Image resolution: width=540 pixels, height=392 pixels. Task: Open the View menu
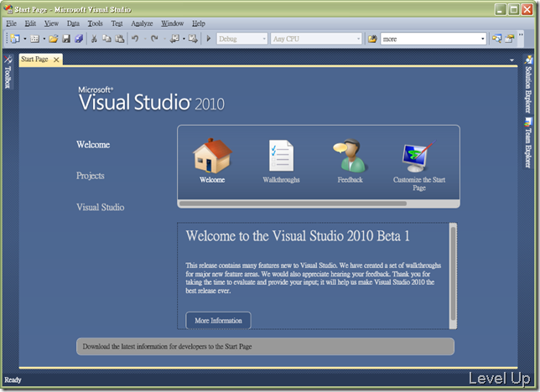(x=51, y=23)
